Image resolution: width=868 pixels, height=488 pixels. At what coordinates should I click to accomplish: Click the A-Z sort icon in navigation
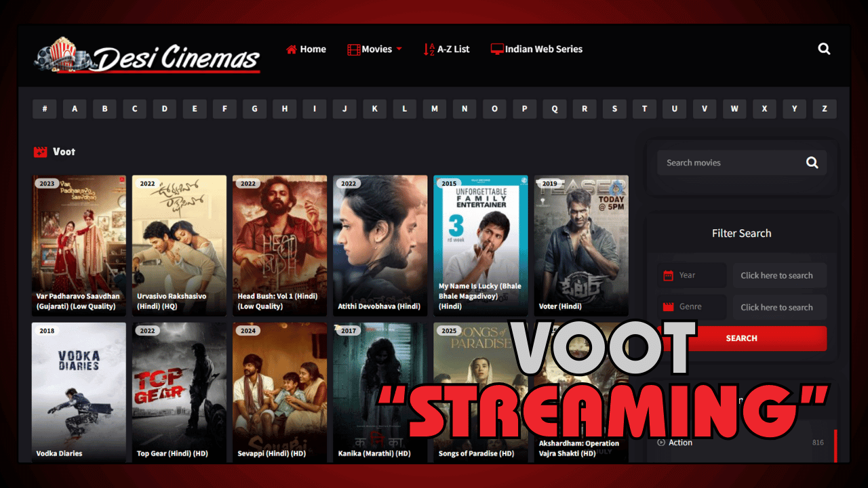click(x=429, y=49)
